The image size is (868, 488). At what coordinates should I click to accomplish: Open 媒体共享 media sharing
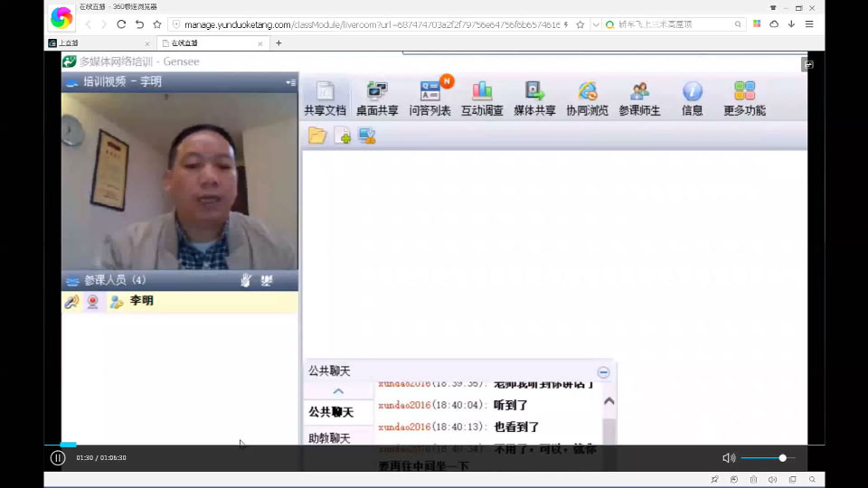click(x=534, y=98)
